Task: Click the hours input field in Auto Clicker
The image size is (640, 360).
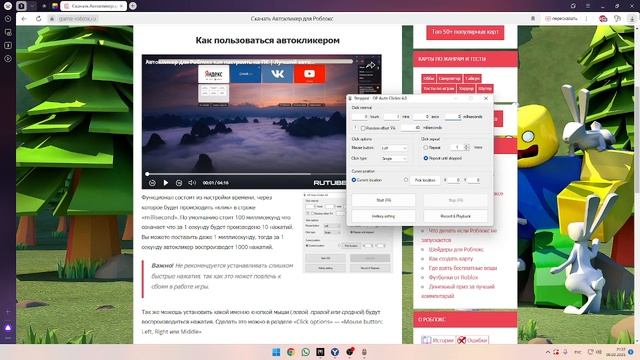Action: 360,117
